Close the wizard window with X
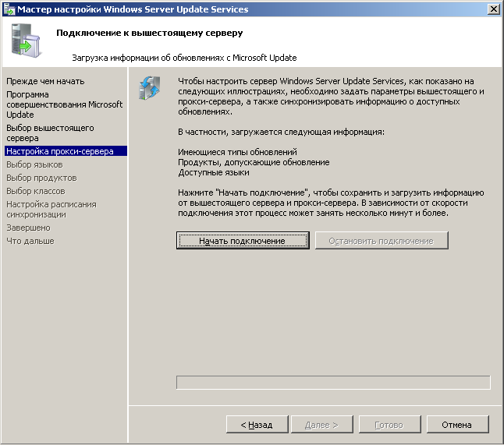 pos(493,9)
